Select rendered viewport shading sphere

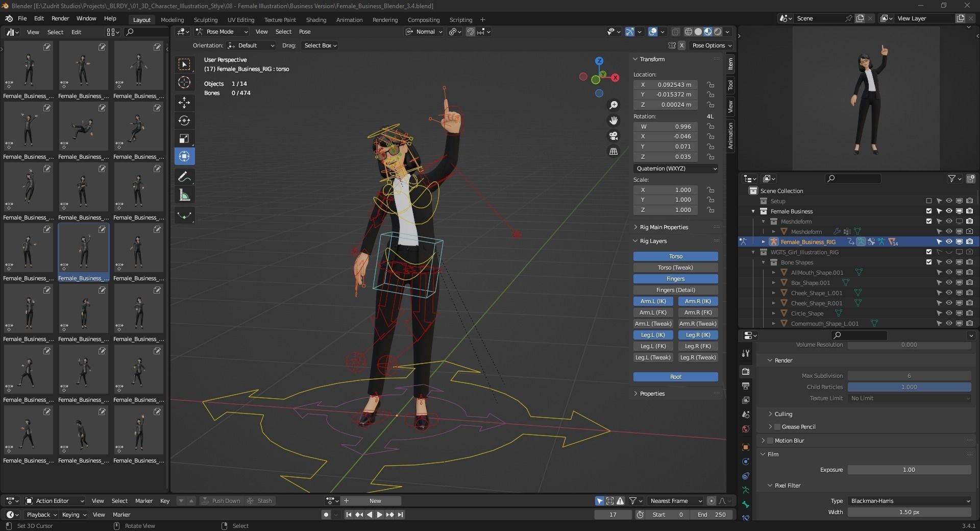click(x=718, y=32)
